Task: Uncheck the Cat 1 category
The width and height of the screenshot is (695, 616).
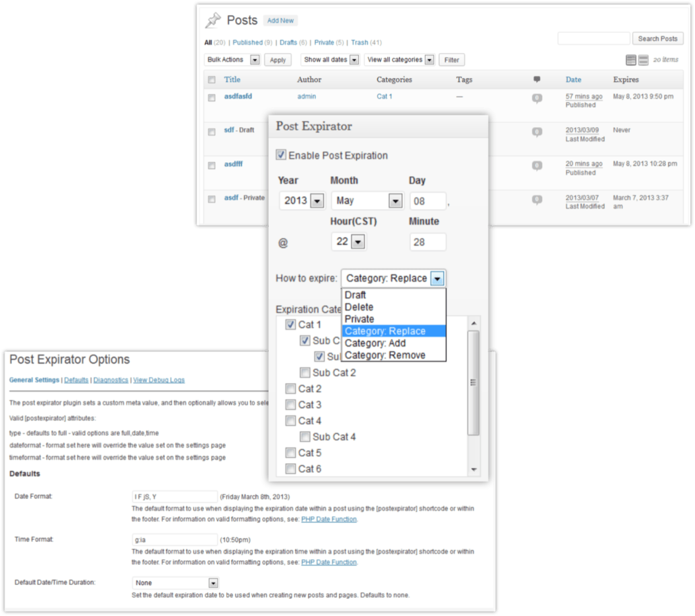Action: 291,324
